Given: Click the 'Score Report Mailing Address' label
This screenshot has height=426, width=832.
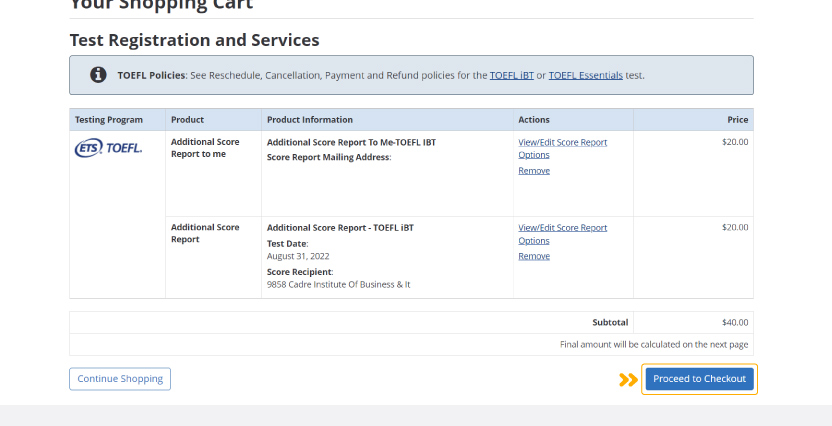Looking at the screenshot, I should coord(328,157).
